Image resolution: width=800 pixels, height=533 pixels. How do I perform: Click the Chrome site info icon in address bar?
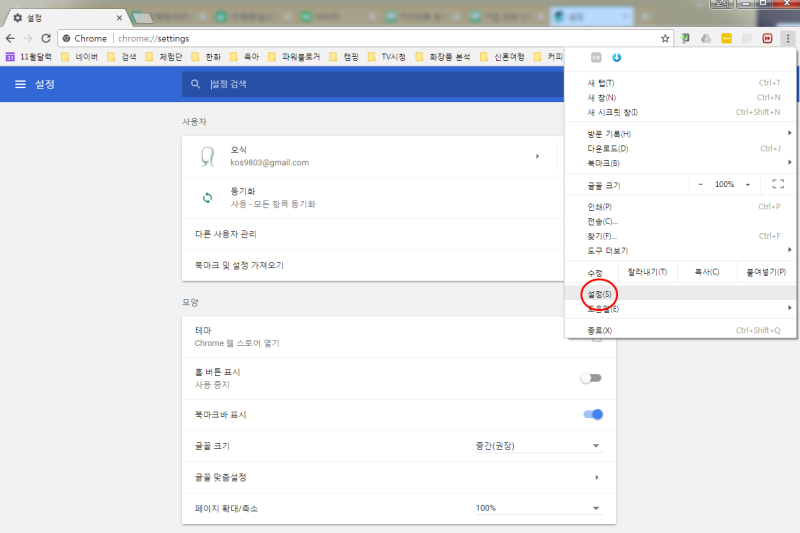(66, 38)
